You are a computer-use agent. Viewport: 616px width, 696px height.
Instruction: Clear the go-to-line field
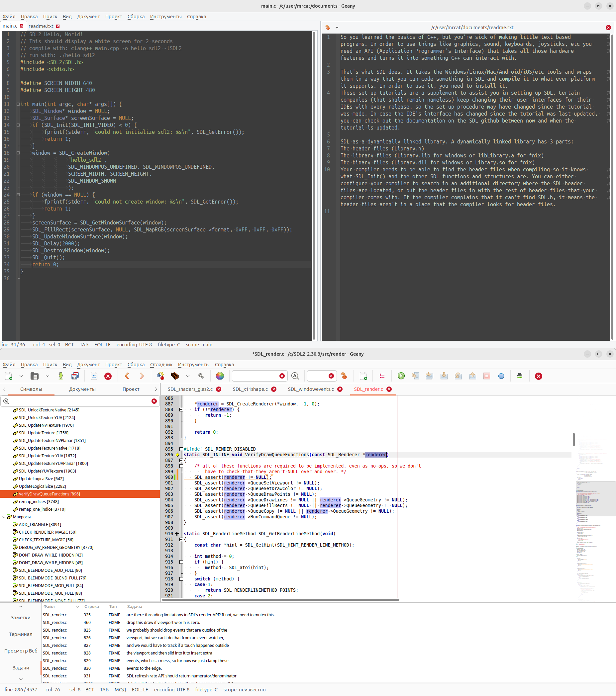(331, 376)
